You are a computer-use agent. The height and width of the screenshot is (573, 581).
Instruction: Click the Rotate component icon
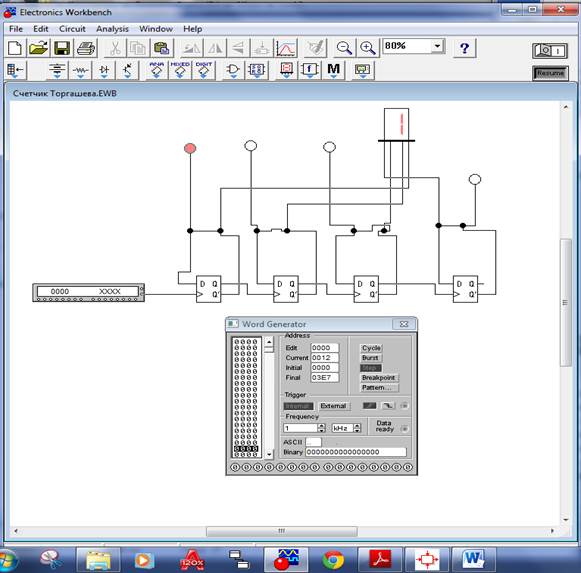pyautogui.click(x=192, y=48)
